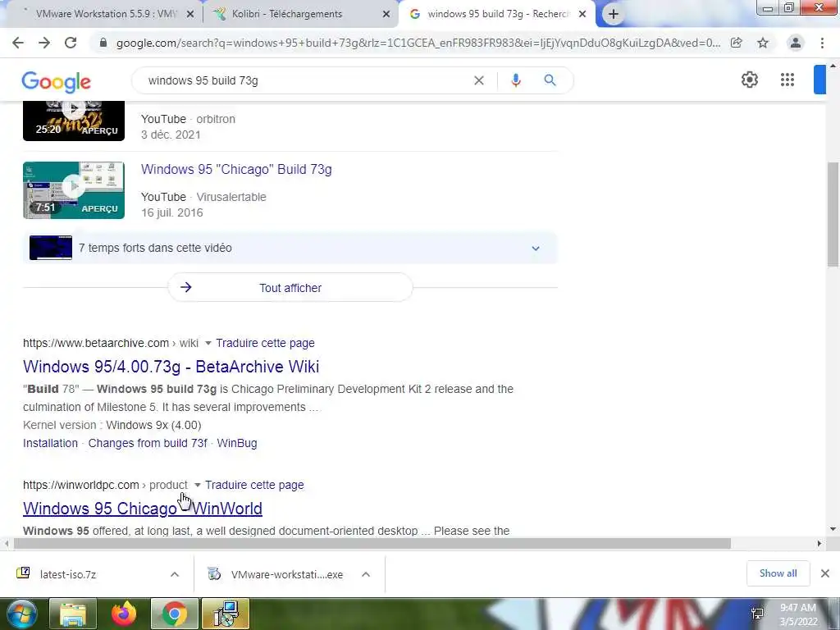Submit search with magnifier icon
Image resolution: width=840 pixels, height=630 pixels.
point(550,80)
